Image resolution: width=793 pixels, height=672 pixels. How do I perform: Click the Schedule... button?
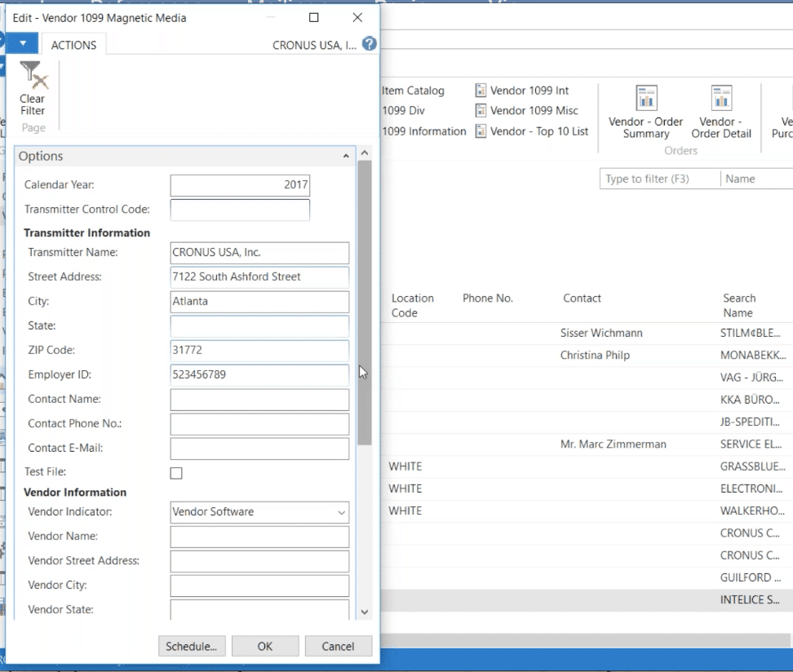tap(192, 646)
